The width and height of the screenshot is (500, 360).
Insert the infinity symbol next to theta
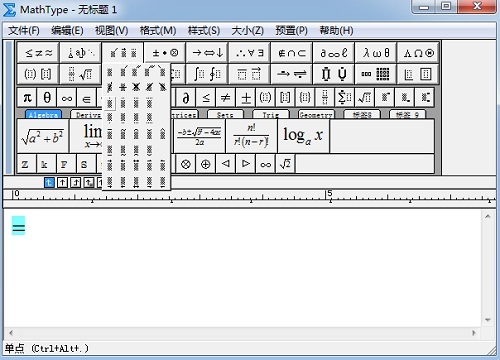click(67, 98)
